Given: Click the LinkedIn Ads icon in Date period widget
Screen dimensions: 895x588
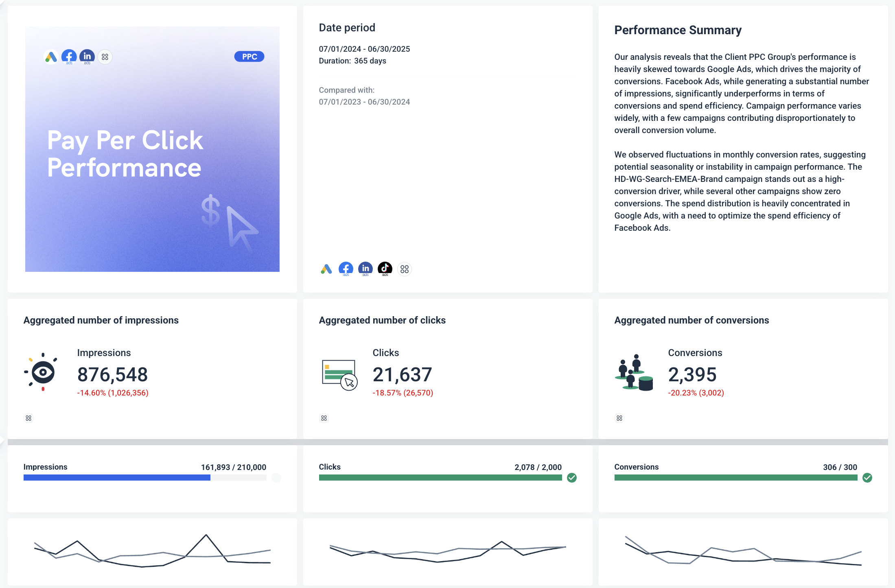Looking at the screenshot, I should [365, 269].
